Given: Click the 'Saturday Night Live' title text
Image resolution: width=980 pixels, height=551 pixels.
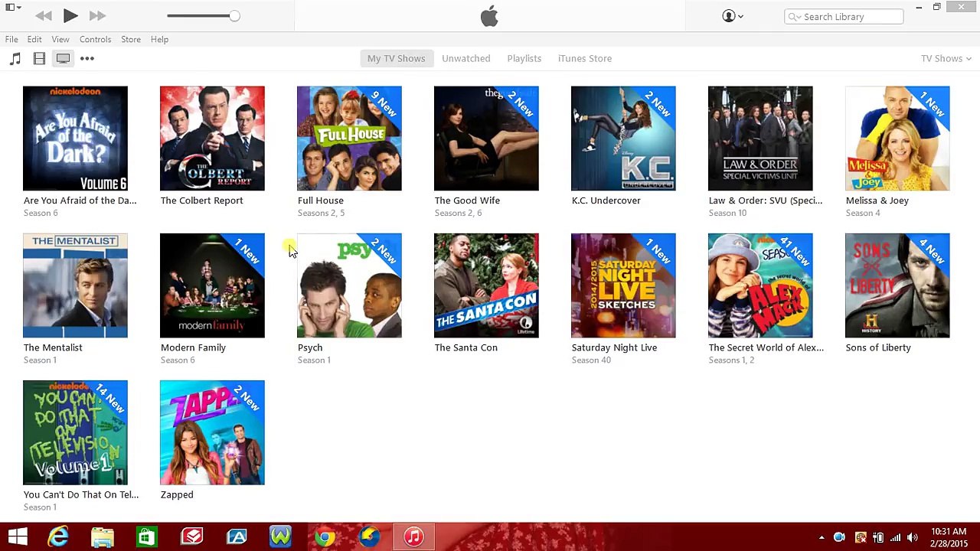Looking at the screenshot, I should point(614,347).
